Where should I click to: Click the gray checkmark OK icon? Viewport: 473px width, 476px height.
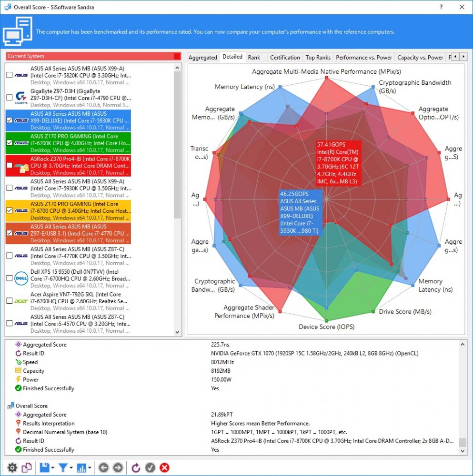pyautogui.click(x=150, y=467)
